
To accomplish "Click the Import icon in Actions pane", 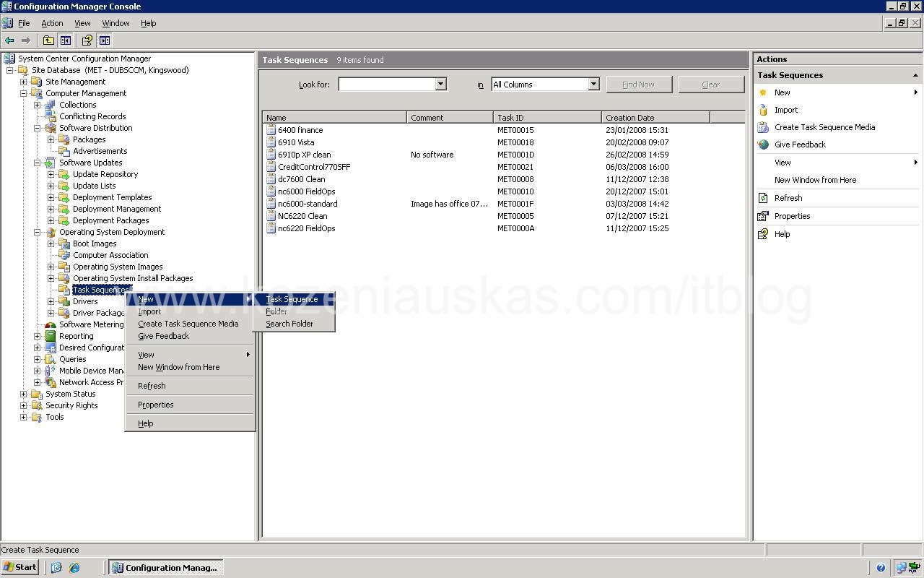I will coord(763,110).
